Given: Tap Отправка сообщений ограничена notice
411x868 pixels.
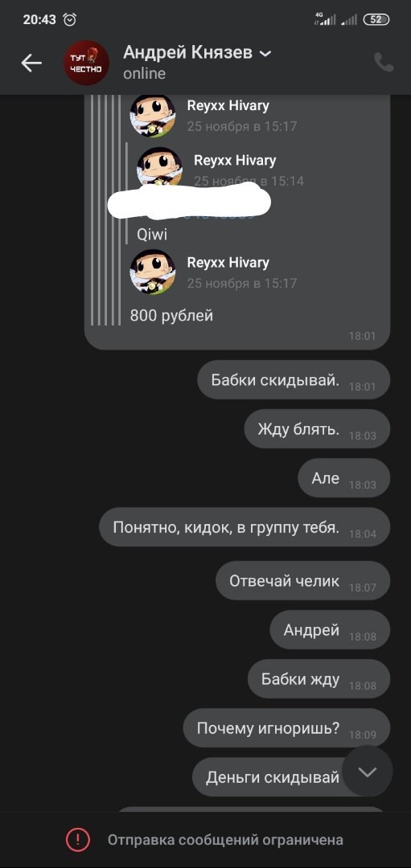Looking at the screenshot, I should click(225, 840).
